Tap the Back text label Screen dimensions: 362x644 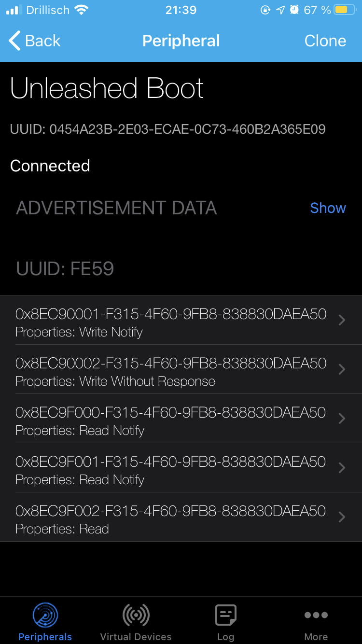43,41
